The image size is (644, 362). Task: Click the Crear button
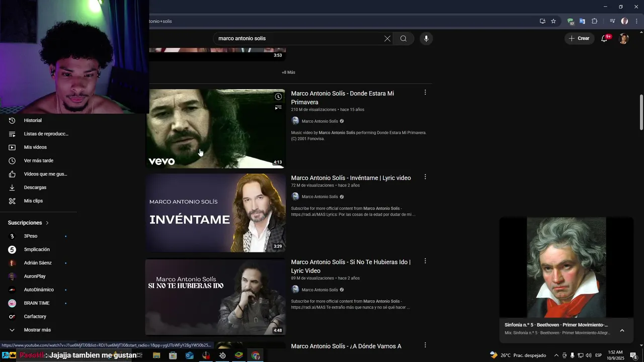point(579,38)
